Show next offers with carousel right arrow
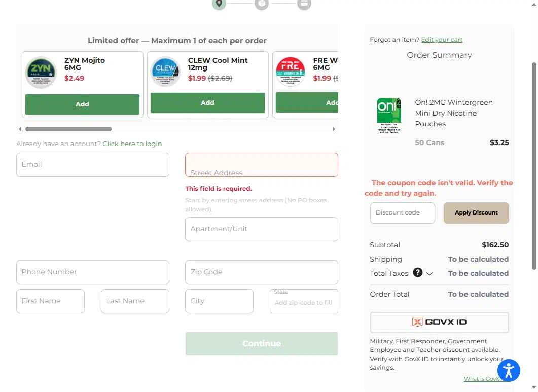538x392 pixels. 334,129
